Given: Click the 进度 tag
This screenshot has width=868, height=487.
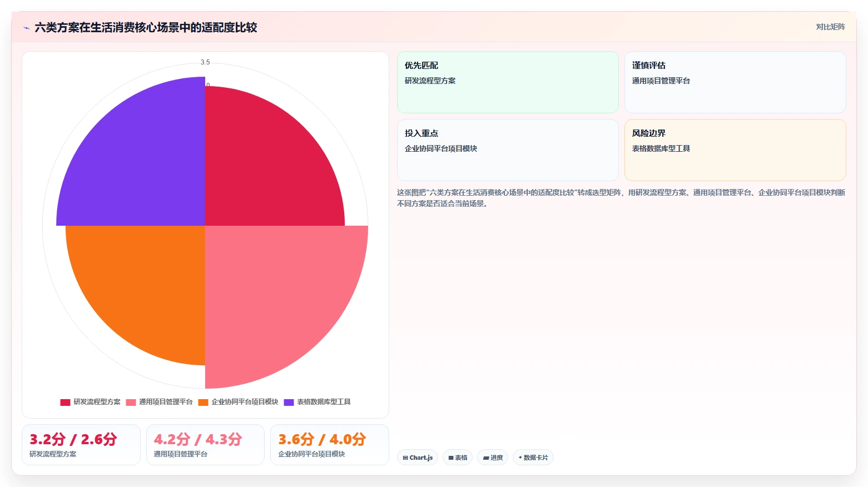Looking at the screenshot, I should tap(493, 458).
